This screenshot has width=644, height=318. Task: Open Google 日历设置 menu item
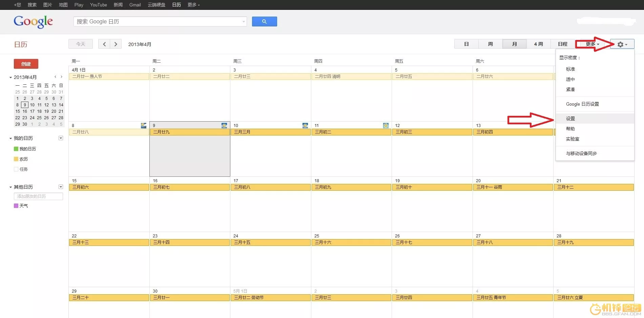pyautogui.click(x=595, y=104)
